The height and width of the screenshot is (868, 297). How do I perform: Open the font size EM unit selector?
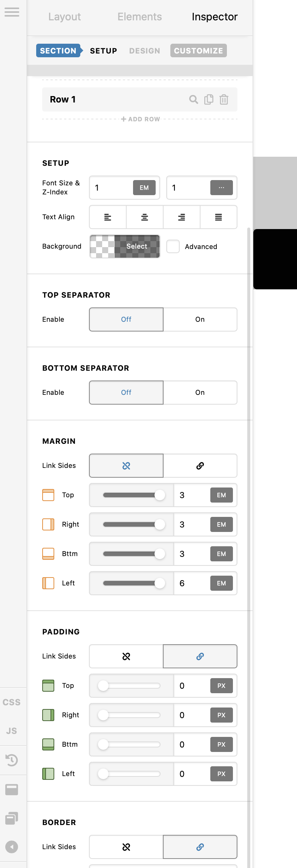[144, 188]
